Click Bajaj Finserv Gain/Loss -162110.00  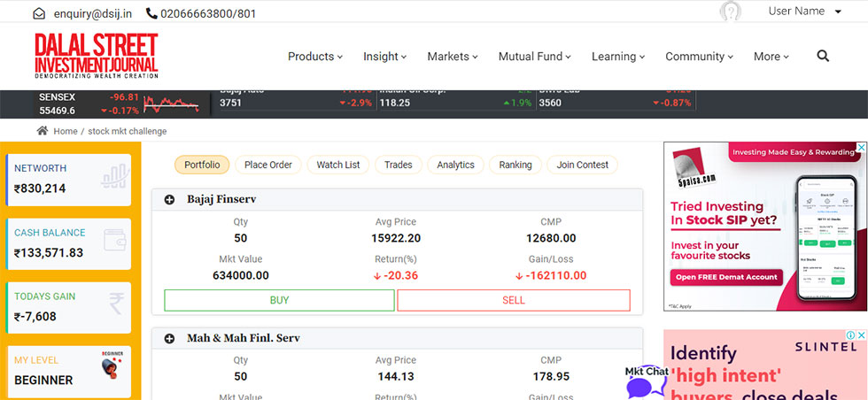point(551,275)
